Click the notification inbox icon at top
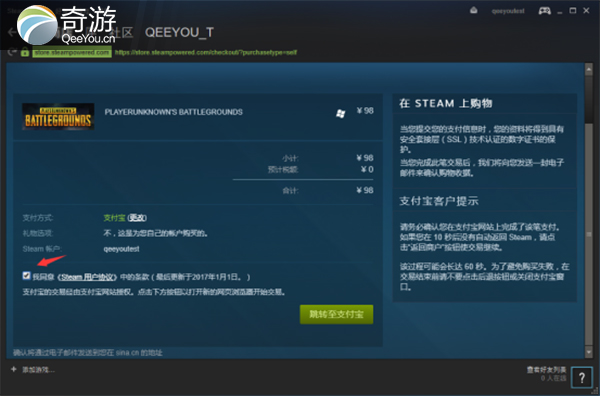The height and width of the screenshot is (396, 600). tap(474, 10)
